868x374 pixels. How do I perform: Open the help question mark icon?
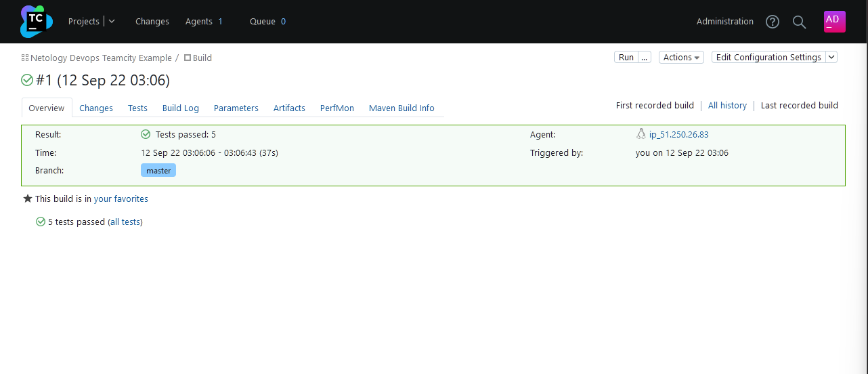pos(772,22)
